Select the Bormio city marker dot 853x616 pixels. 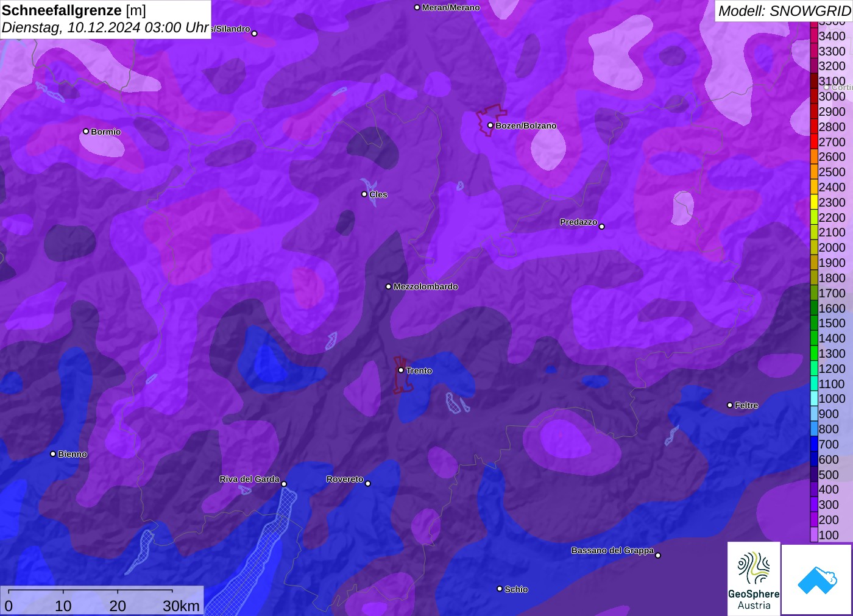click(x=86, y=132)
